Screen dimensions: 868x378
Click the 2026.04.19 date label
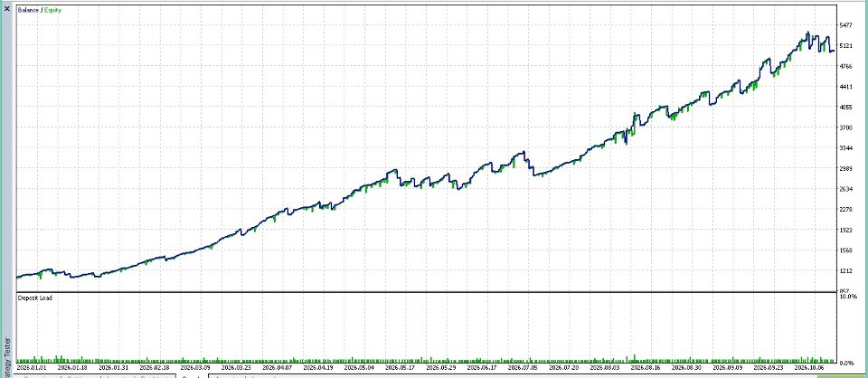[x=317, y=367]
